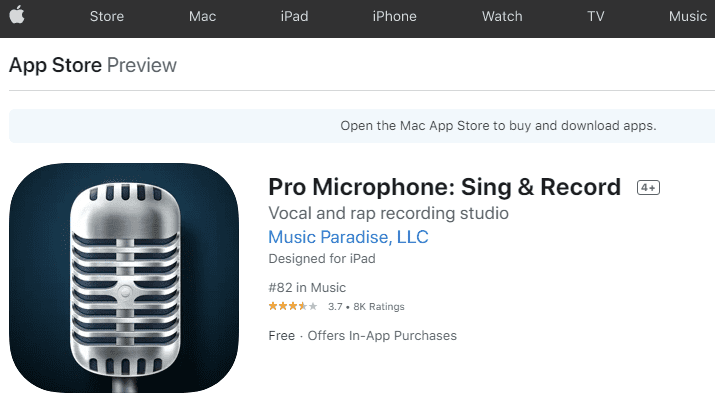This screenshot has height=420, width=715.
Task: Navigate to the Watch section
Action: click(502, 16)
